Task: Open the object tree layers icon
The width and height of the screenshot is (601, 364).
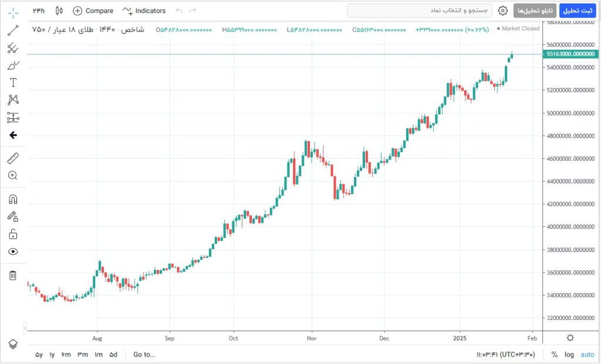Action: coord(13,344)
